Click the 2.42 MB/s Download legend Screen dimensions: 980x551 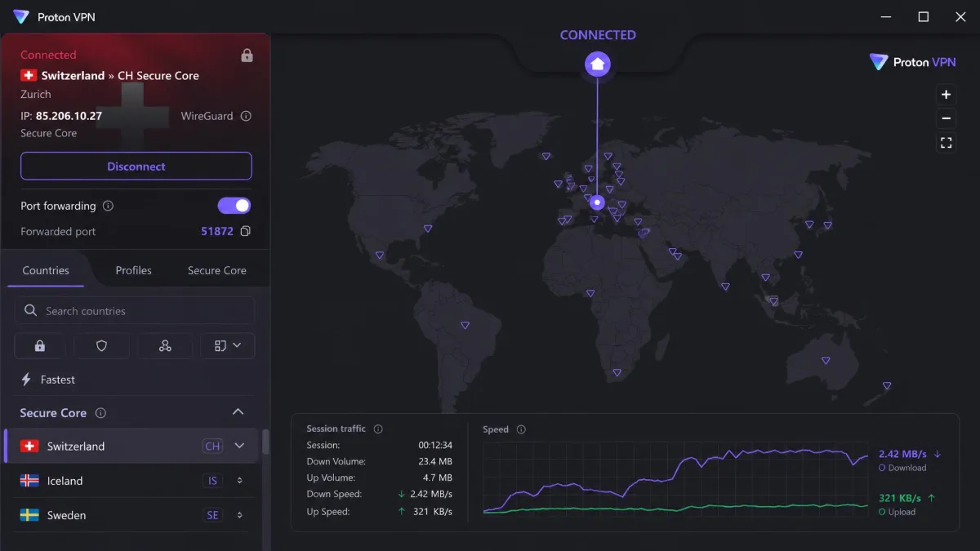tap(910, 460)
